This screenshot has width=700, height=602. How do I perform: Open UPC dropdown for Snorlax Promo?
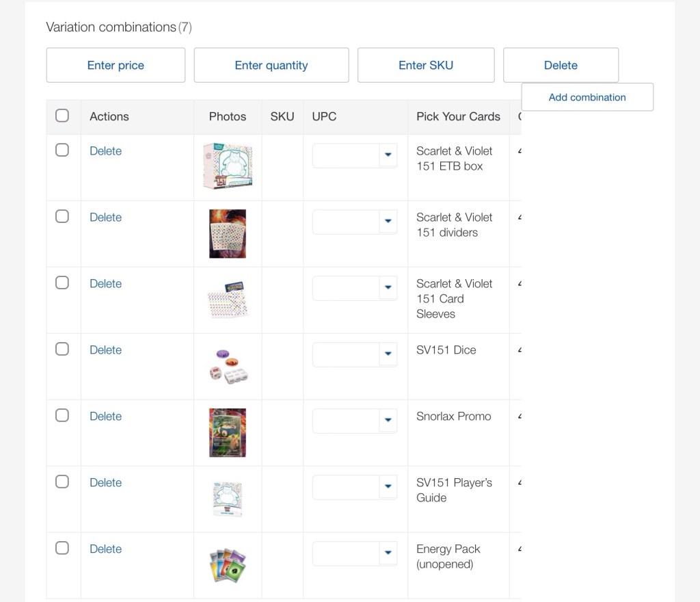click(x=388, y=421)
